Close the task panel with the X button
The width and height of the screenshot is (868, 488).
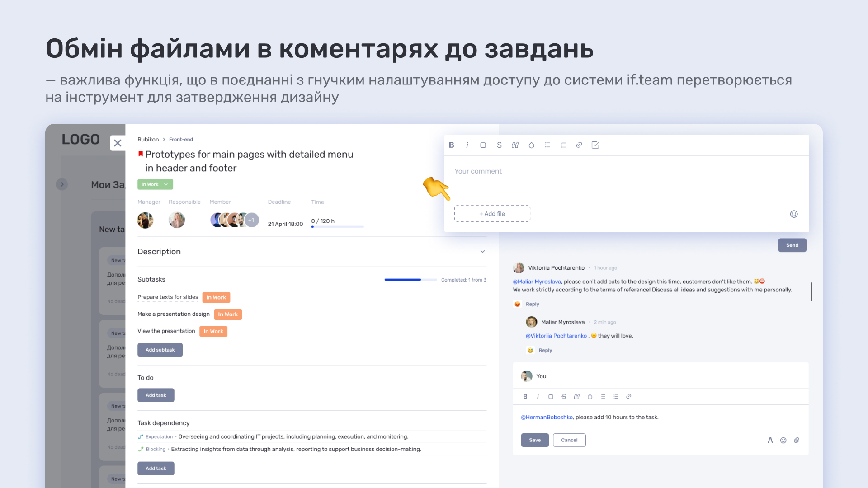click(118, 143)
